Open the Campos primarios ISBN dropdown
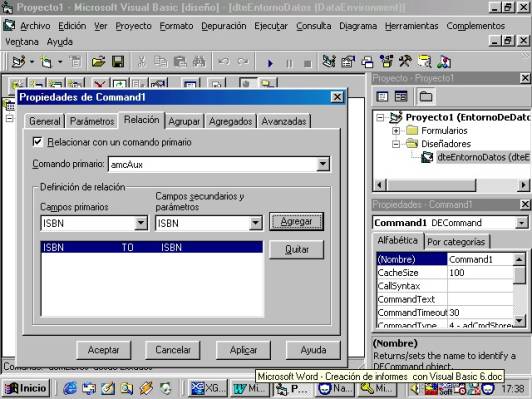532x399 pixels. click(140, 223)
